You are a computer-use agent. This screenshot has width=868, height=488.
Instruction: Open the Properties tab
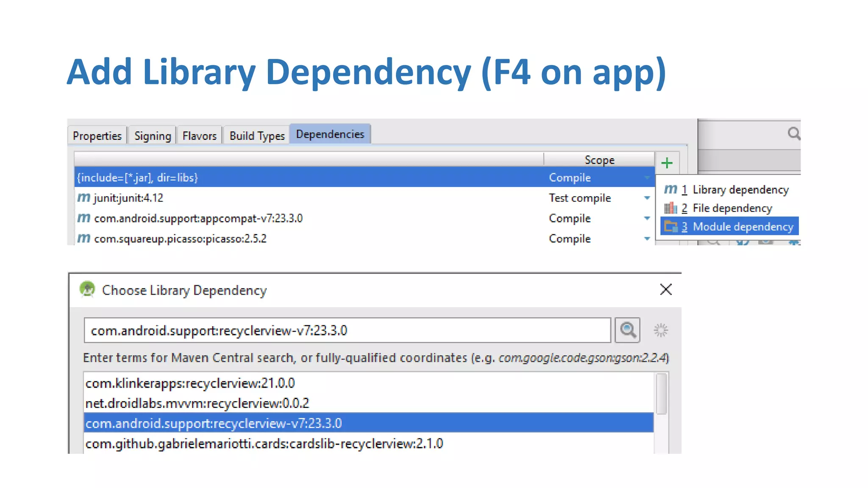(x=97, y=136)
